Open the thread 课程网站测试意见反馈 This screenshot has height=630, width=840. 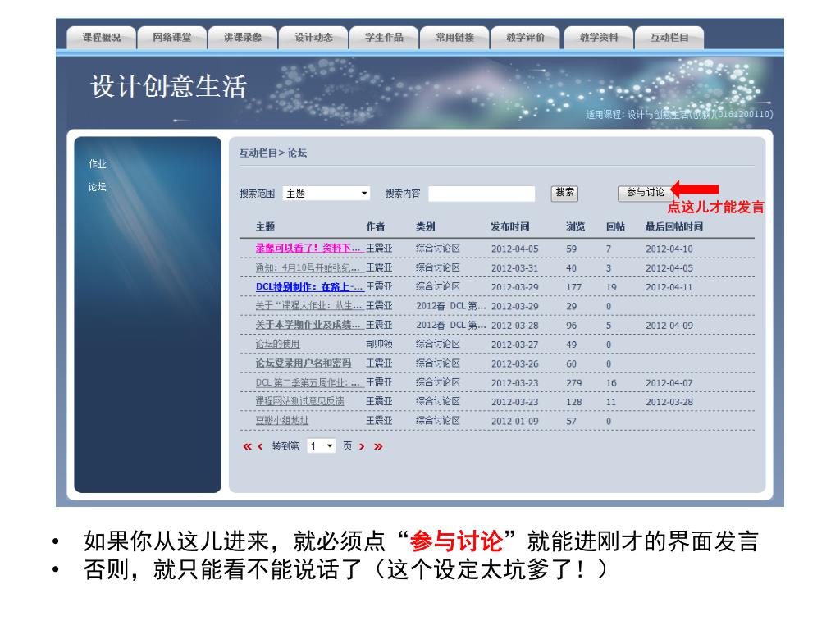(299, 401)
